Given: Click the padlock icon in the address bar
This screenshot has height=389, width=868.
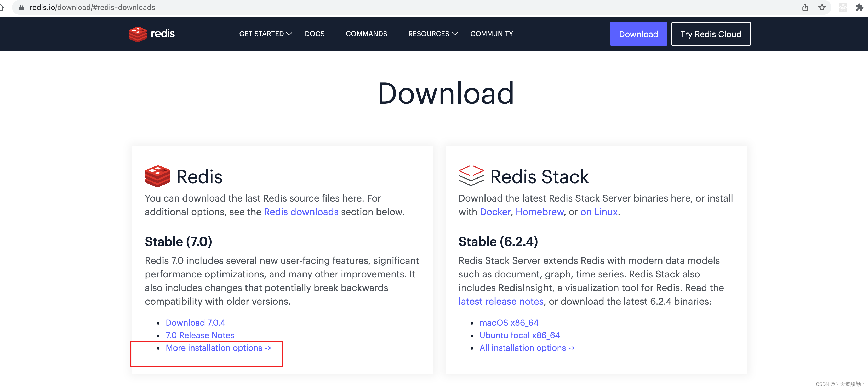Looking at the screenshot, I should coord(21,7).
